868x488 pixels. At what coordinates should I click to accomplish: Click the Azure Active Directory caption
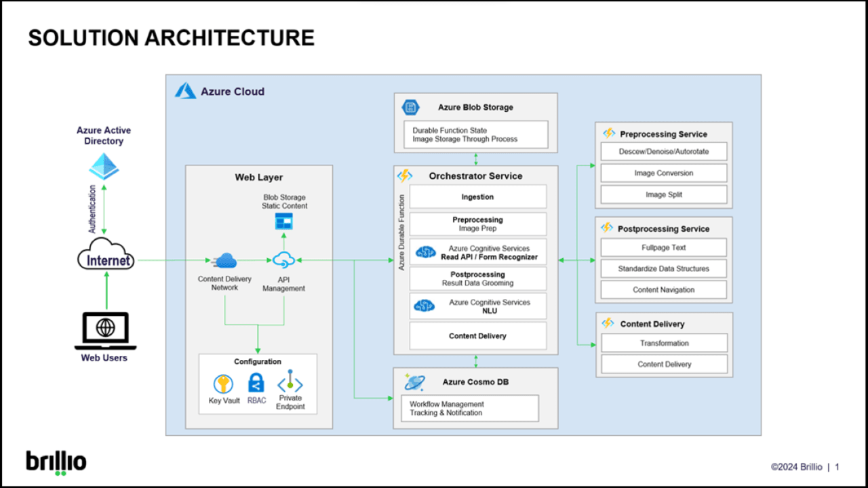point(104,136)
